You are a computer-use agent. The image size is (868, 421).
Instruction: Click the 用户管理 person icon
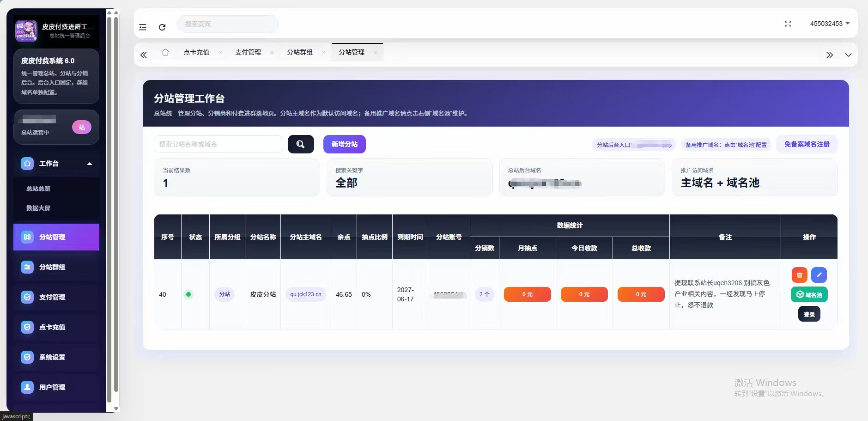27,387
